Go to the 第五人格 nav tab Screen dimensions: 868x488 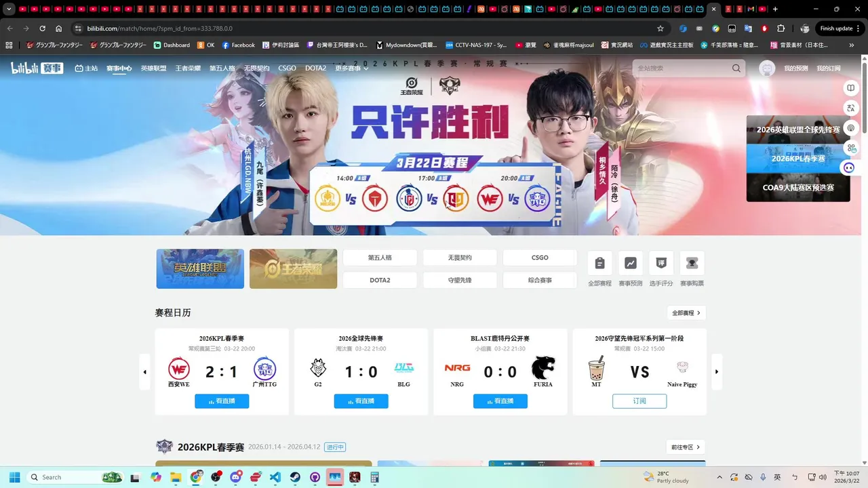[x=222, y=68]
